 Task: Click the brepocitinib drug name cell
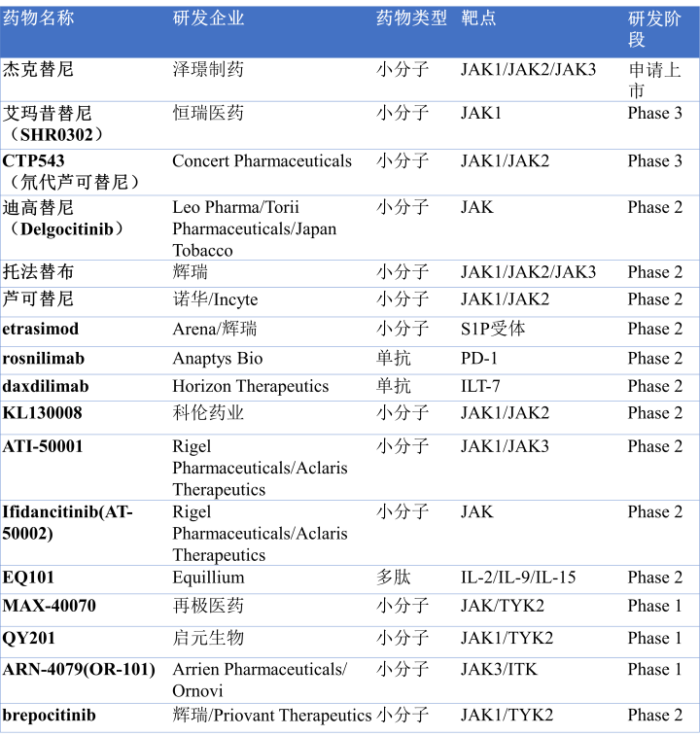(49, 716)
